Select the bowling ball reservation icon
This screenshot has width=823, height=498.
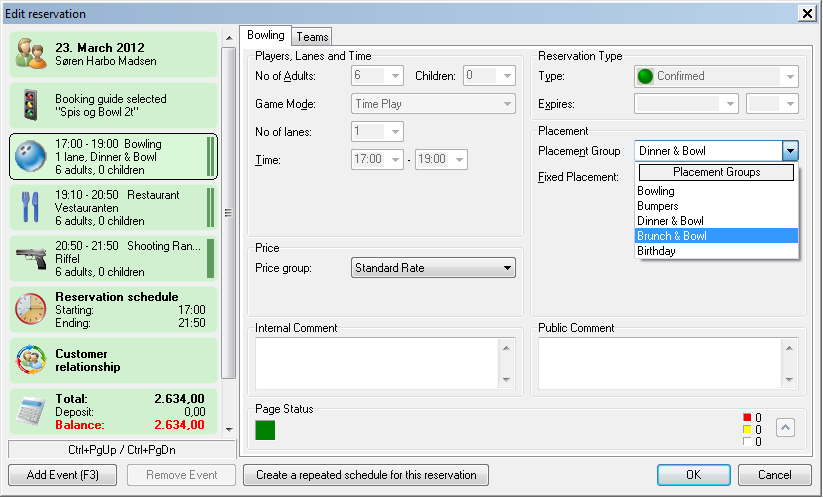pyautogui.click(x=31, y=157)
